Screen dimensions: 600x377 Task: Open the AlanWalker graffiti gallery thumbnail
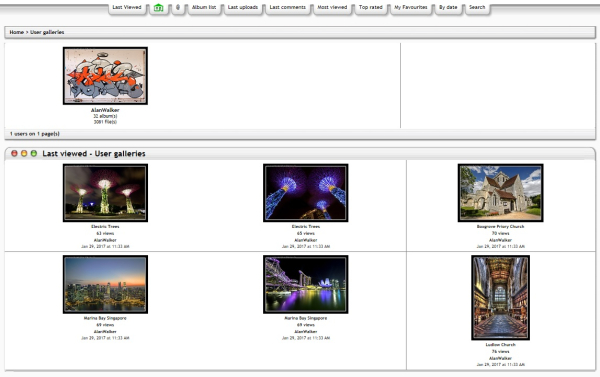coord(105,76)
